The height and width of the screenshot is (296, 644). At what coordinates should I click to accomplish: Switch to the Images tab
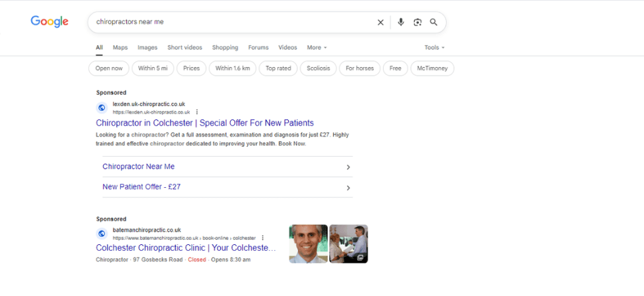pyautogui.click(x=147, y=48)
